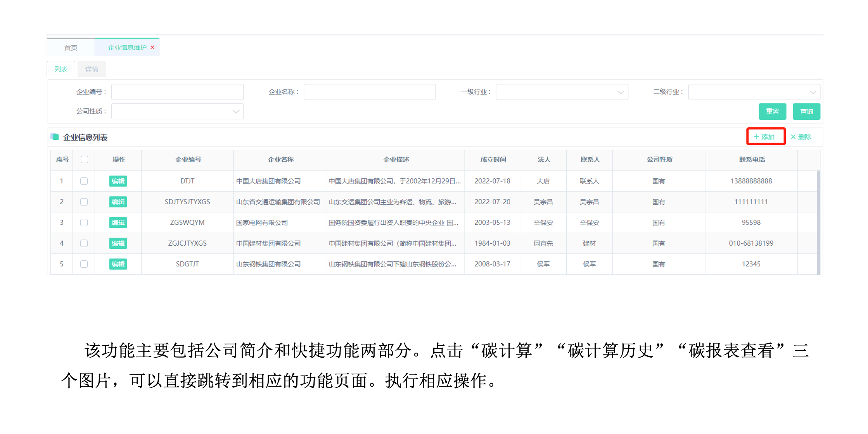Click the 建材 contact cell
This screenshot has height=434, width=868.
click(589, 243)
